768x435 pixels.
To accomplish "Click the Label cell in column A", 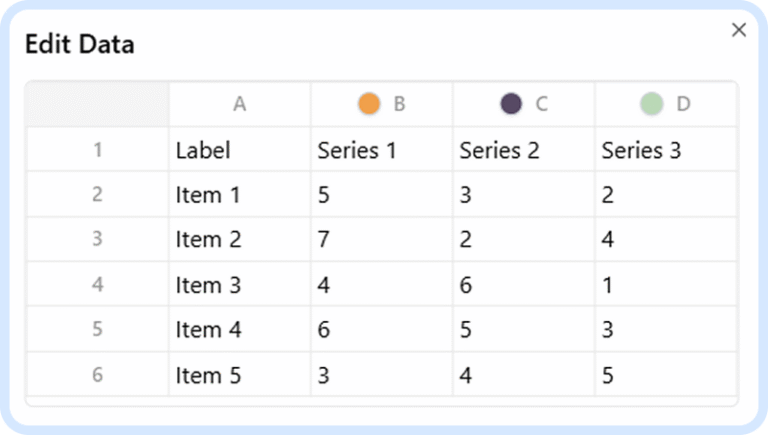I will click(x=239, y=150).
